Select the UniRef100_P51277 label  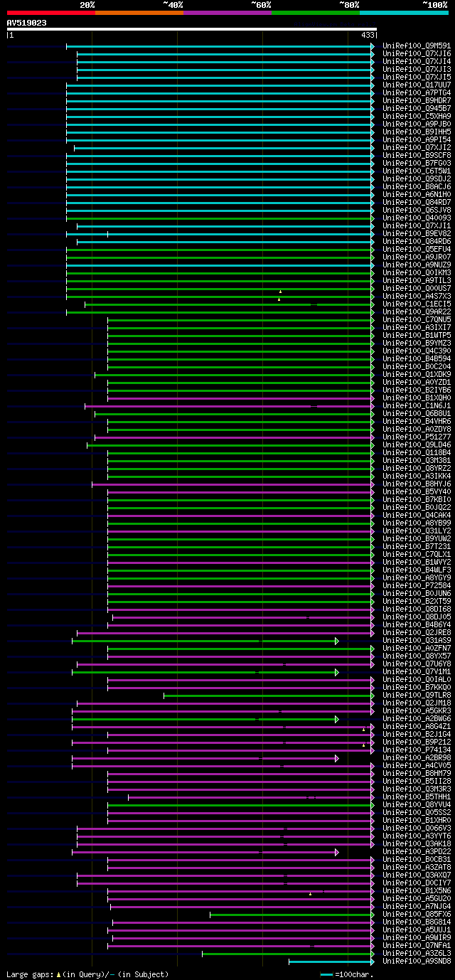(x=417, y=437)
